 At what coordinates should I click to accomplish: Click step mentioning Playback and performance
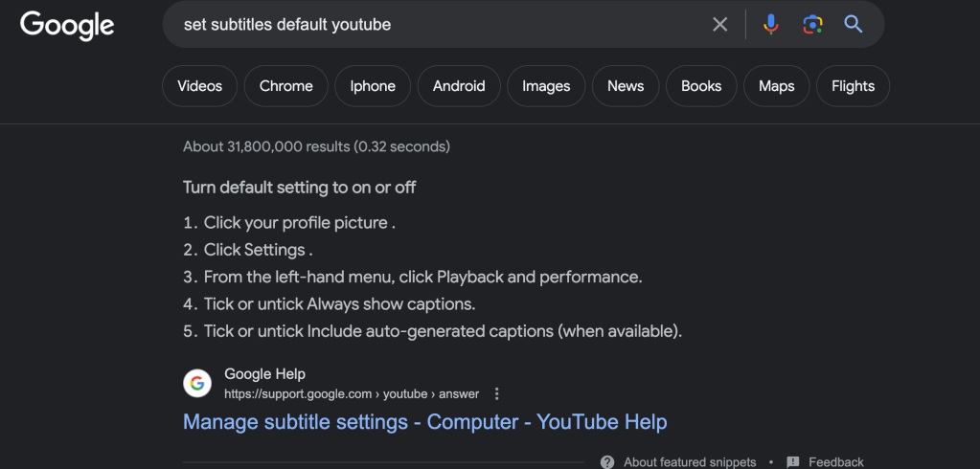pyautogui.click(x=422, y=277)
